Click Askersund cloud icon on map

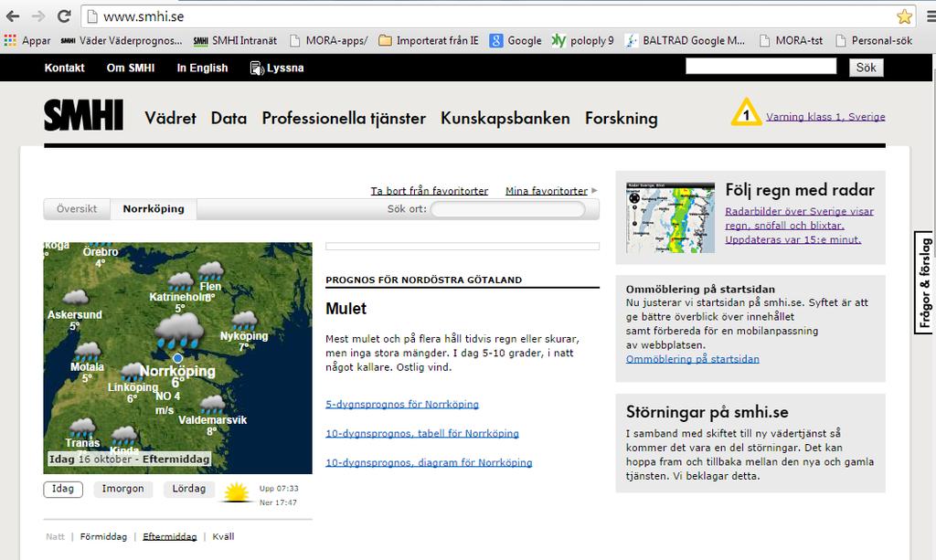point(76,297)
